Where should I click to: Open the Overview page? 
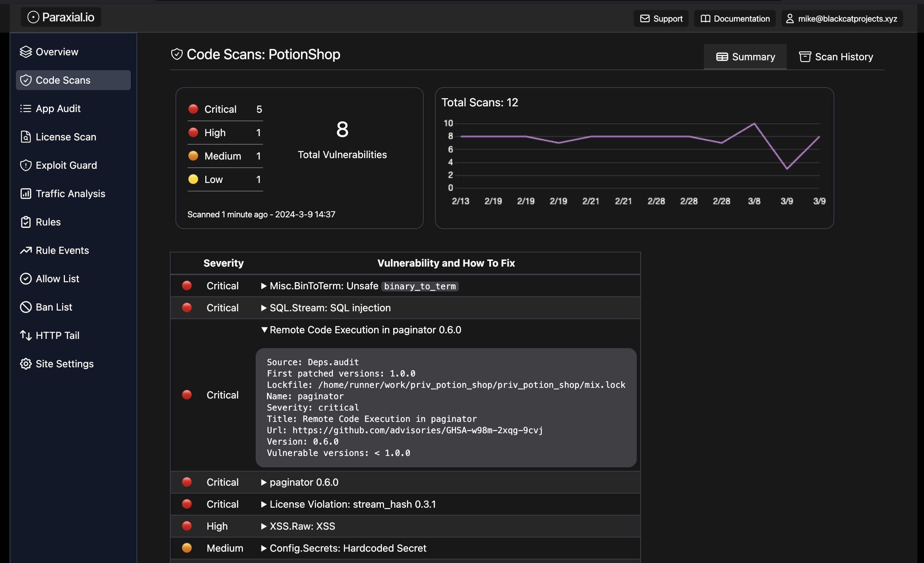tap(73, 52)
